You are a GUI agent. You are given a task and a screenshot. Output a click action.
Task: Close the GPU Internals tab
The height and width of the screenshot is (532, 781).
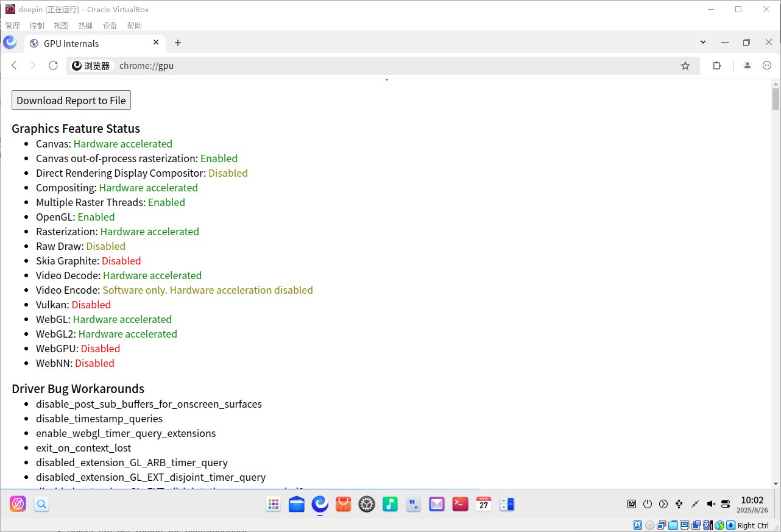click(x=156, y=43)
